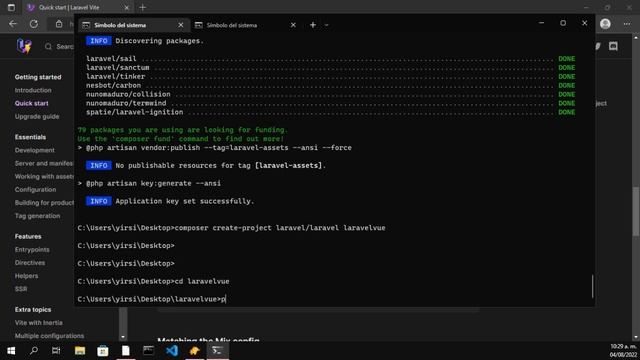Open the SSR docs link
Screen dimensions: 640x360
click(x=21, y=289)
